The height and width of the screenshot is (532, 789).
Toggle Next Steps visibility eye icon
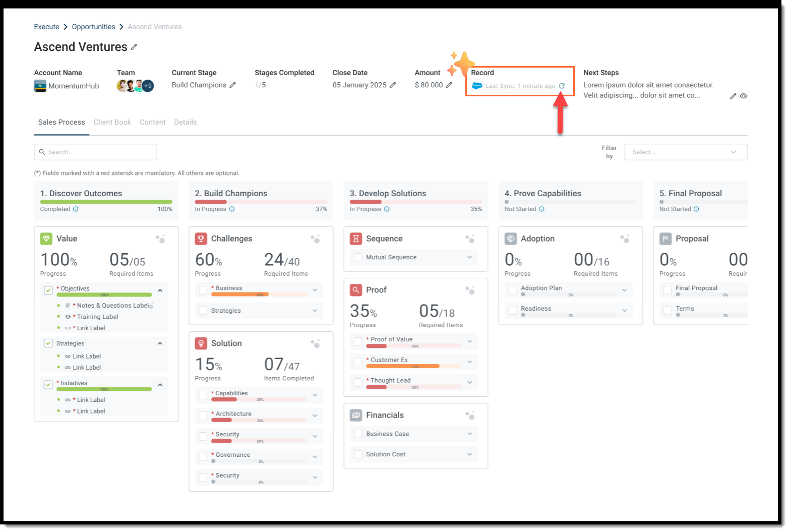click(744, 96)
